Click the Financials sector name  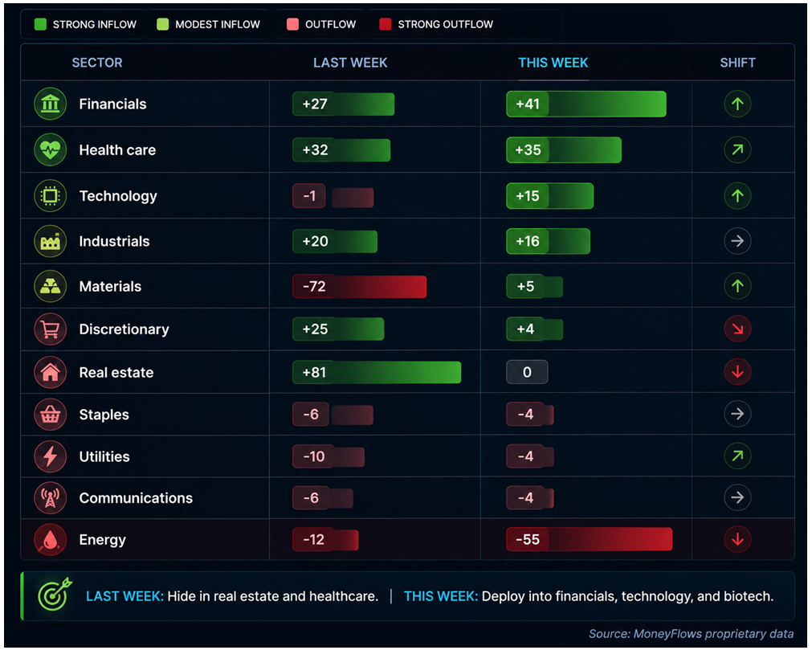pyautogui.click(x=113, y=104)
